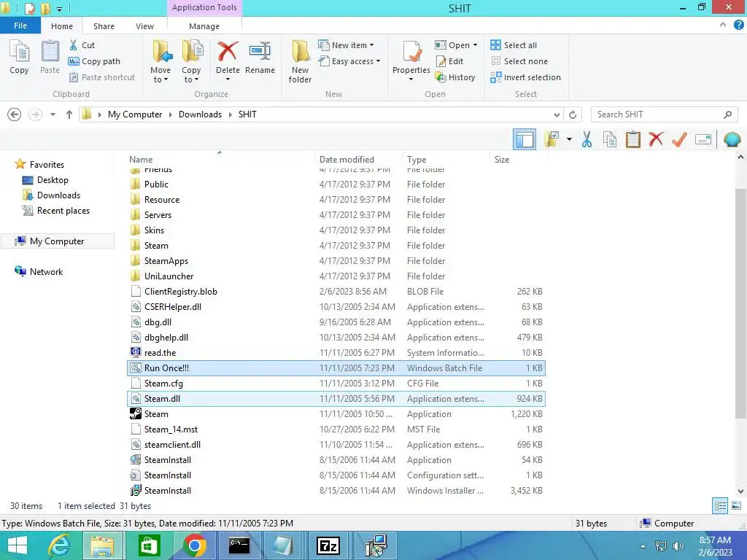Click Invert selection in the ribbon
This screenshot has width=747, height=560.
(525, 77)
